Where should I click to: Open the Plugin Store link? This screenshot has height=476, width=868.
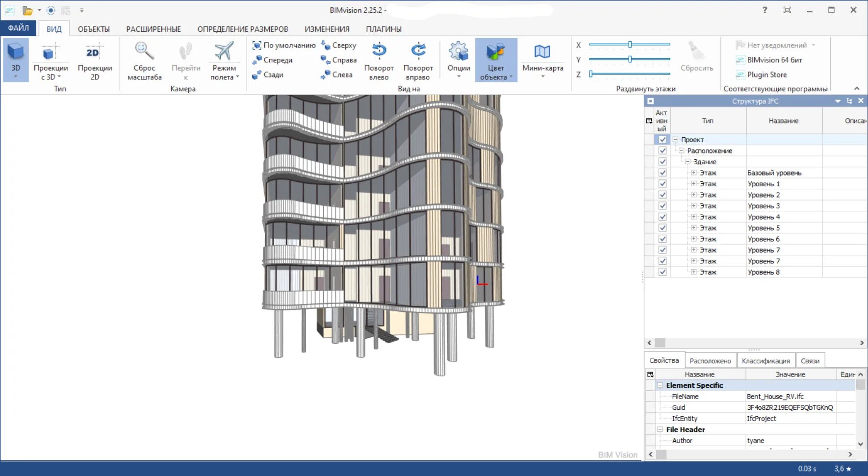coord(762,75)
